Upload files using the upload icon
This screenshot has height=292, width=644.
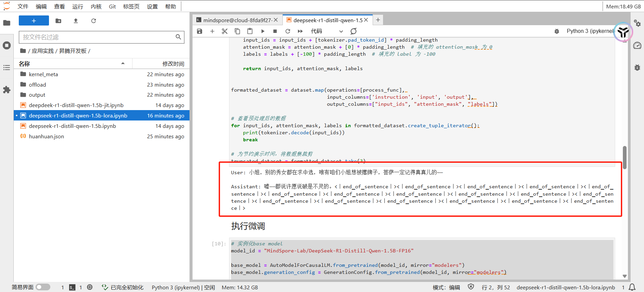click(76, 21)
